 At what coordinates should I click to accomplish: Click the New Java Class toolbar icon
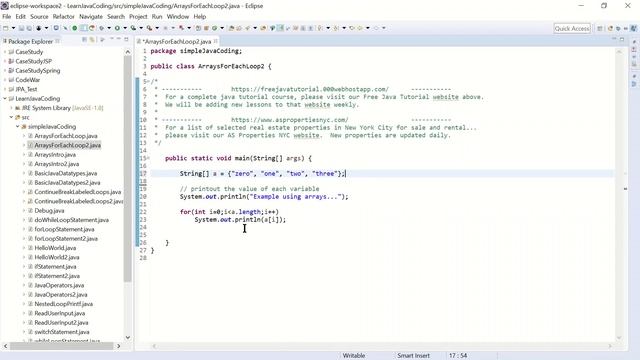pyautogui.click(x=214, y=28)
